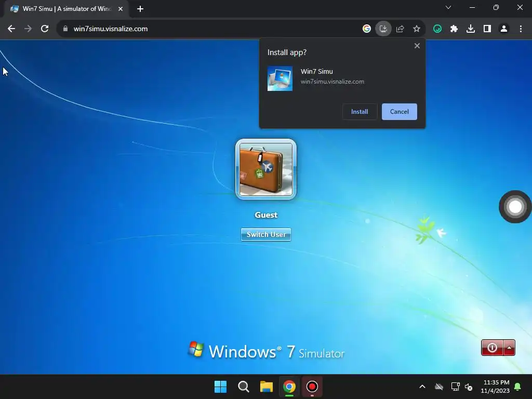Open Chrome three-dot menu

521,29
